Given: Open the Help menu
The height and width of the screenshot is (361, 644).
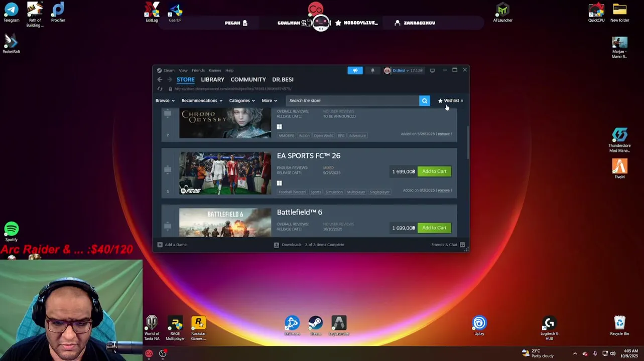Looking at the screenshot, I should [229, 70].
